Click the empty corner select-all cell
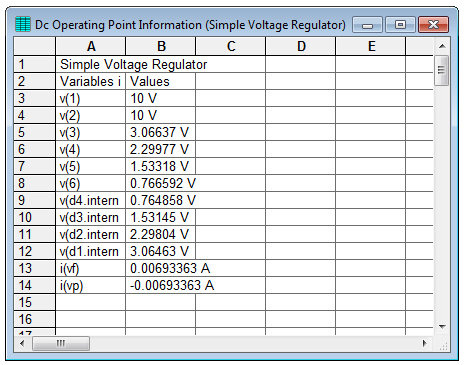The height and width of the screenshot is (365, 464). 34,46
